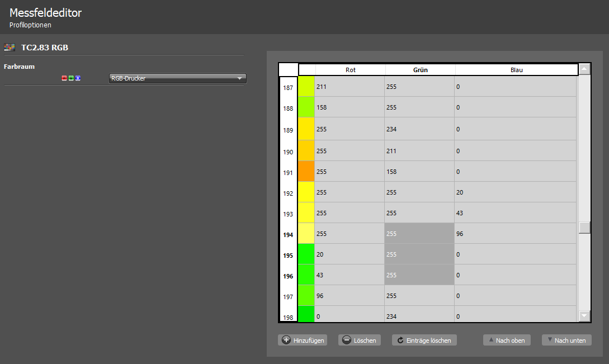Click the up triangle on Nach oben
The height and width of the screenshot is (364, 609).
pyautogui.click(x=491, y=340)
